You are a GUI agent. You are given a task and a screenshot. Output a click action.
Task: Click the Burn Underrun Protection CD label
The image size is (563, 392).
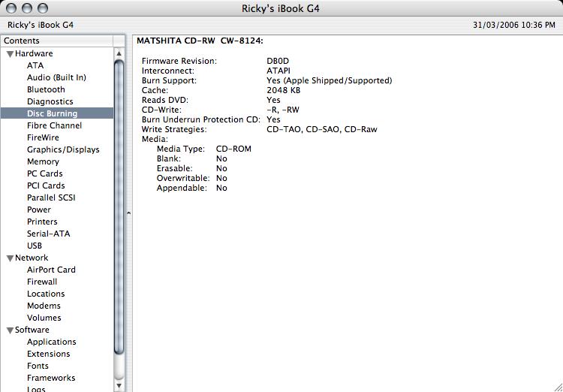(x=201, y=119)
